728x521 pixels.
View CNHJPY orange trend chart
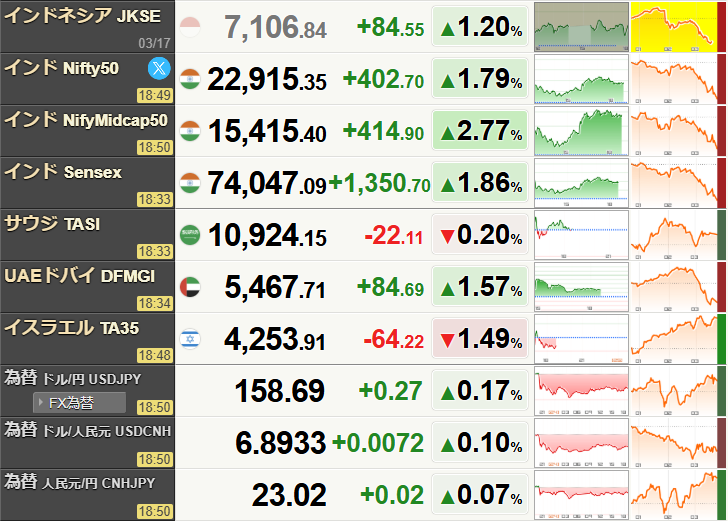(674, 495)
